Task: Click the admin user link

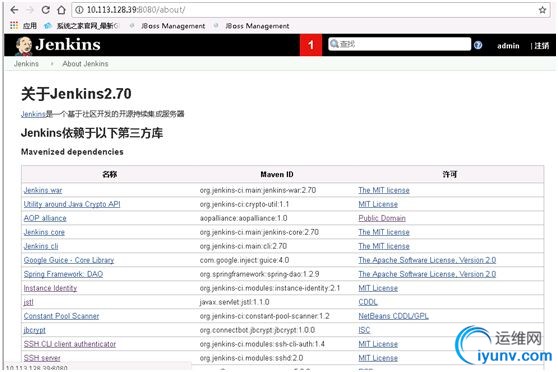Action: point(508,46)
